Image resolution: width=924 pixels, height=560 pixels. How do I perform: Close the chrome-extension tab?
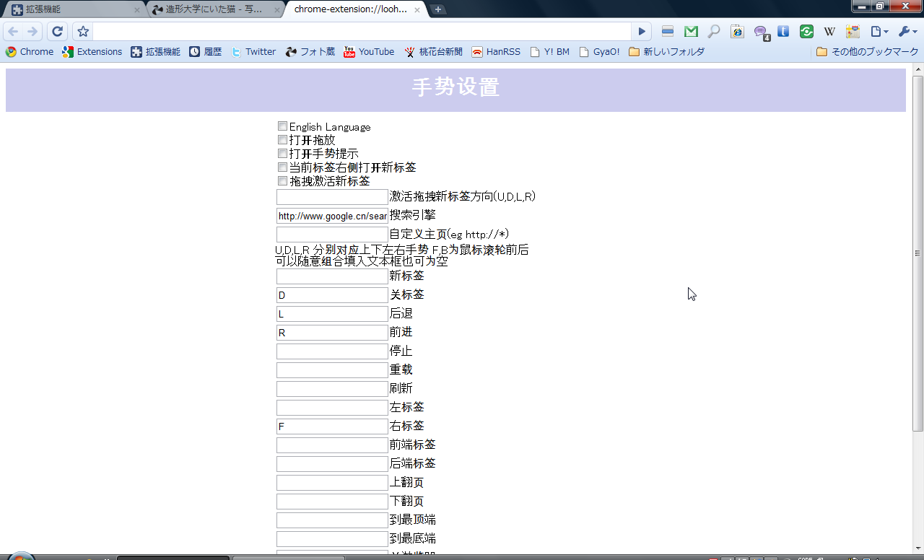(418, 10)
